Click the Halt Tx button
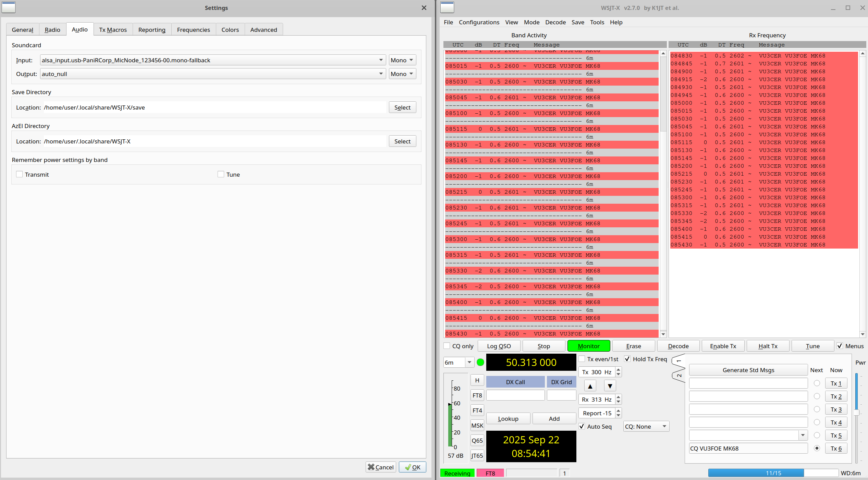Image resolution: width=868 pixels, height=480 pixels. [x=768, y=346]
